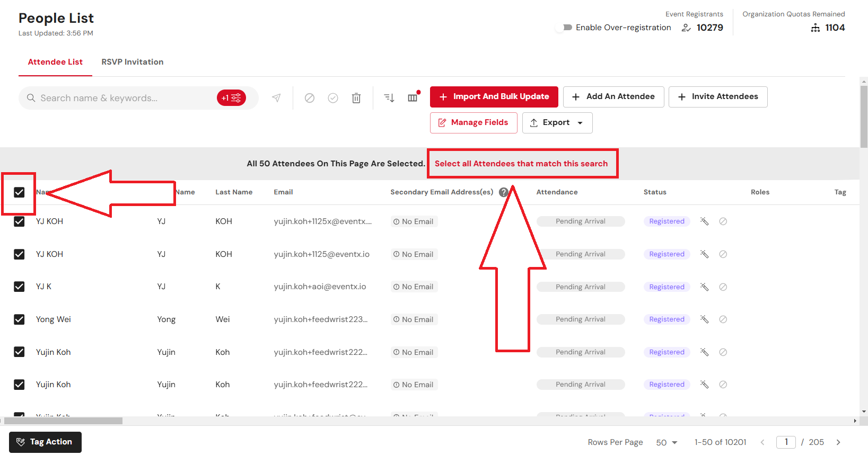Uncheck the Yong Wei row checkbox

(x=19, y=319)
